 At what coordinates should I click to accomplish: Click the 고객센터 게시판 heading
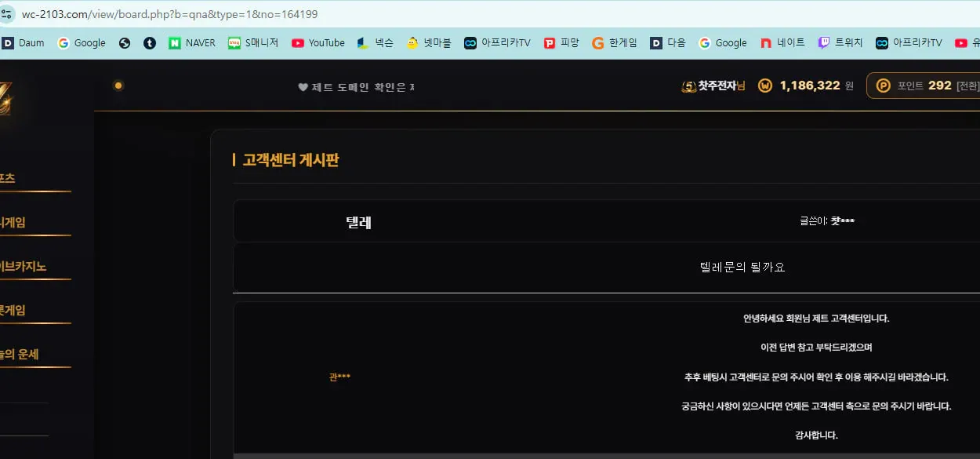[290, 160]
